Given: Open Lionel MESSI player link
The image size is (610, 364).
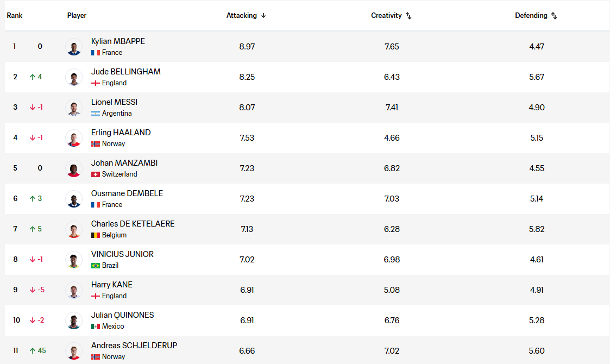Looking at the screenshot, I should coord(115,102).
